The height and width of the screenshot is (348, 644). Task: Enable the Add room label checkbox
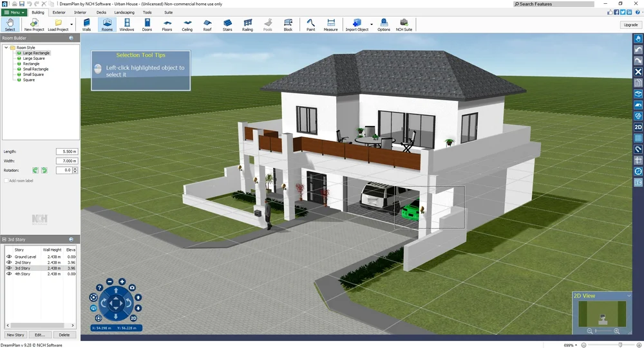point(6,181)
